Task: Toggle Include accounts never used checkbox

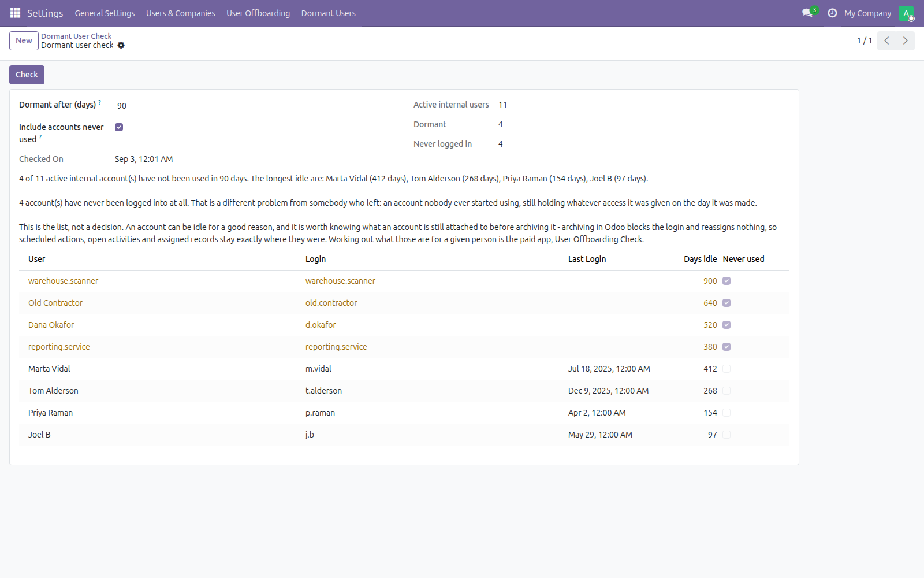Action: [x=119, y=127]
